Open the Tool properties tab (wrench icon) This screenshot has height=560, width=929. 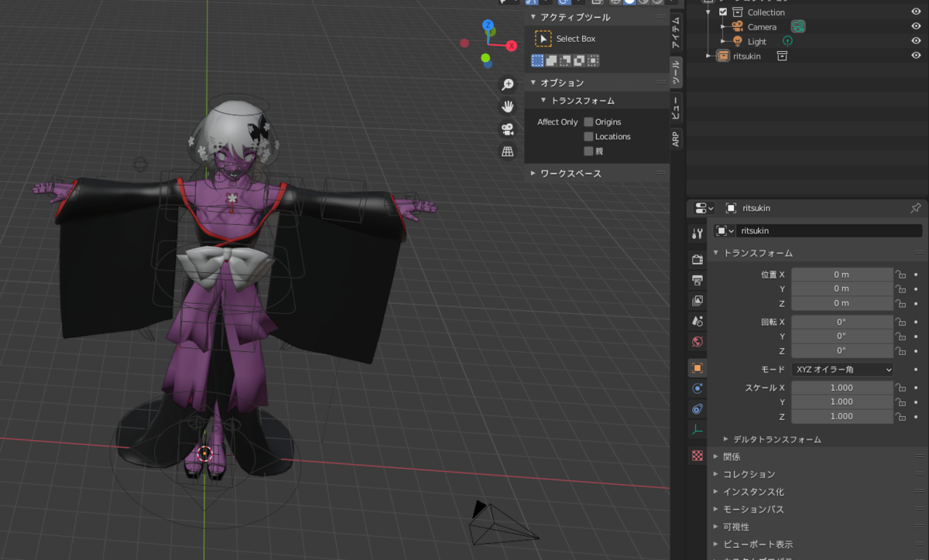click(698, 234)
